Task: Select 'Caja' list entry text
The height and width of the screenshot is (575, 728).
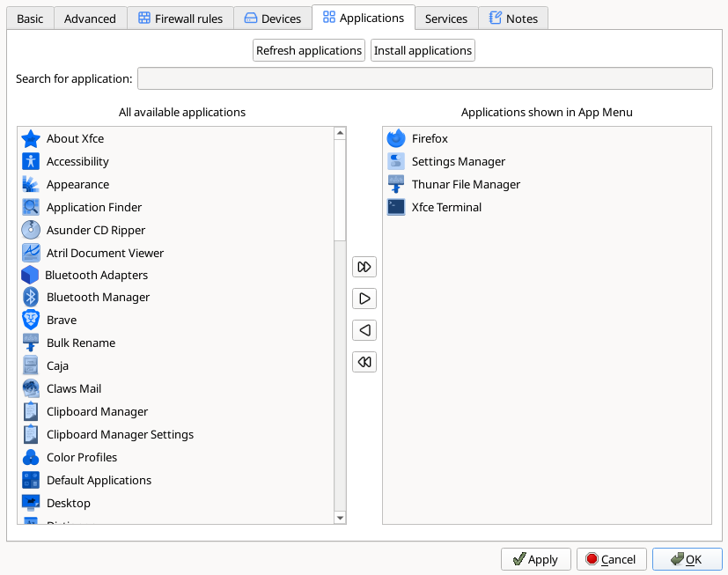Action: click(57, 365)
